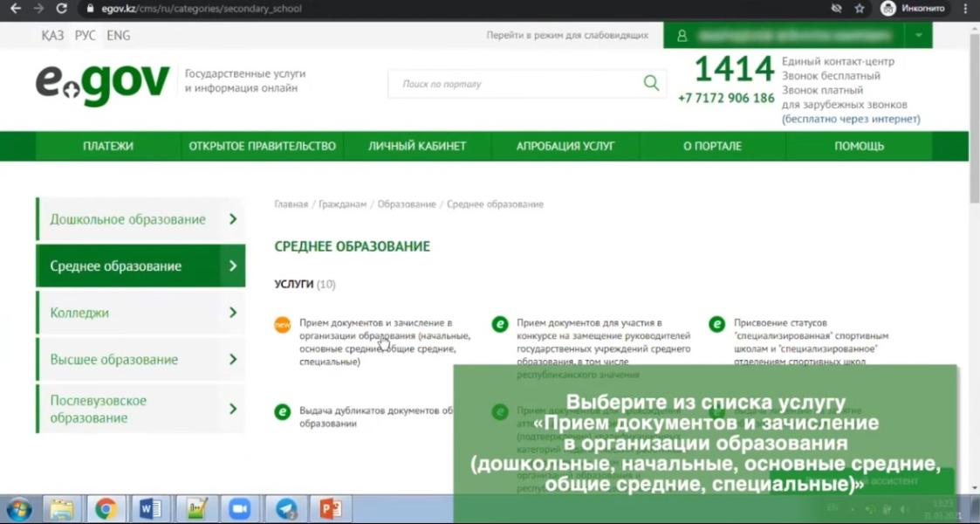
Task: Expand Колледжи chevron
Action: click(233, 312)
